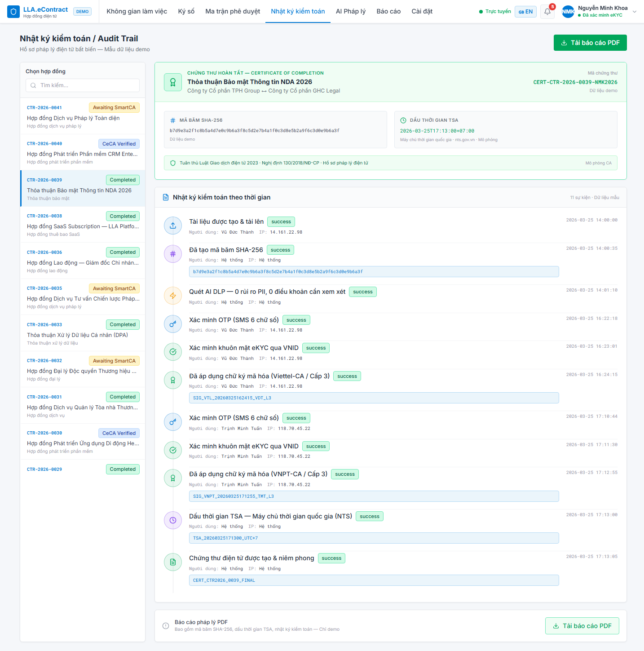Open Cài đặt tab
Viewport: 644px width, 651px height.
click(x=422, y=11)
